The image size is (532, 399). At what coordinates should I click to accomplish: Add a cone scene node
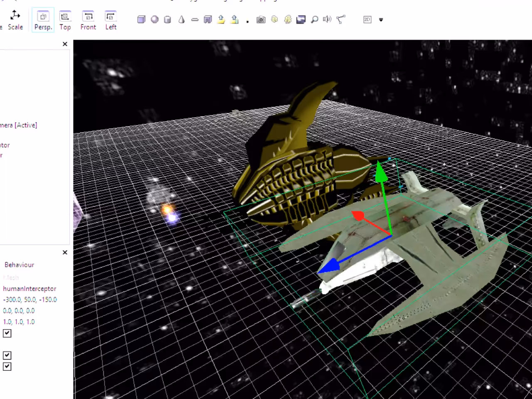pos(182,20)
